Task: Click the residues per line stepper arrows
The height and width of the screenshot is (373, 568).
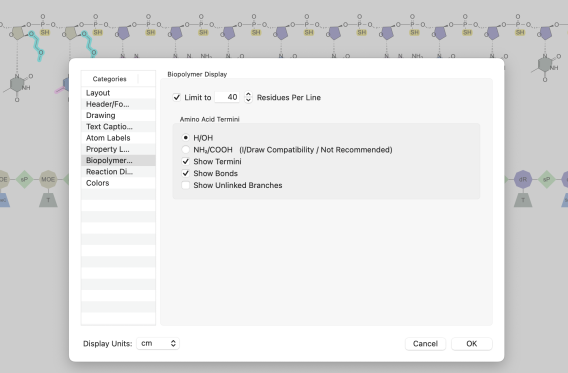Action: click(x=248, y=97)
